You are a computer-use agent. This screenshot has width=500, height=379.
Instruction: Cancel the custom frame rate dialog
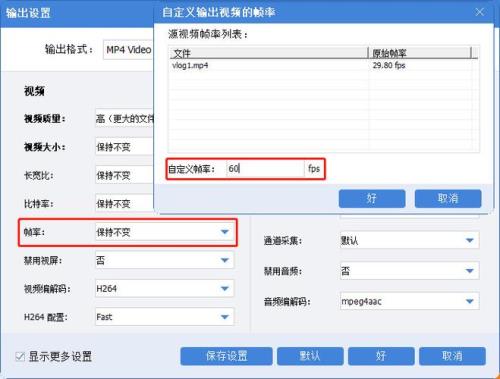[448, 199]
